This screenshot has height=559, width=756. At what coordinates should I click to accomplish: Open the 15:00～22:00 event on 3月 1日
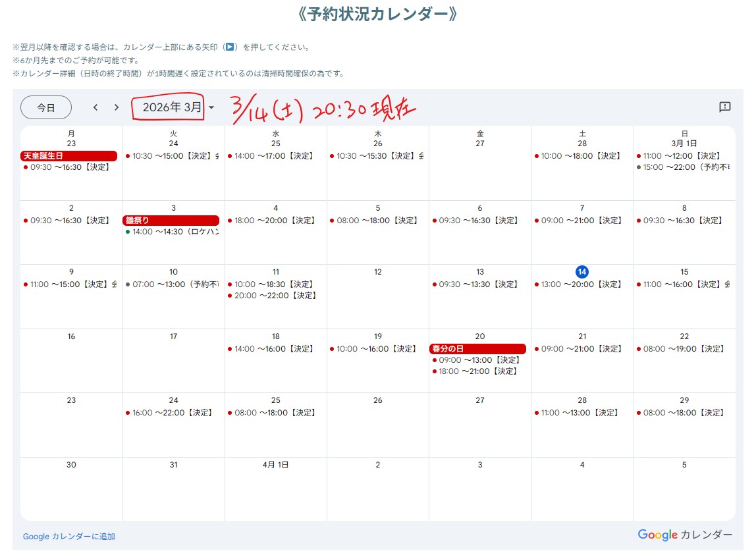(x=684, y=167)
